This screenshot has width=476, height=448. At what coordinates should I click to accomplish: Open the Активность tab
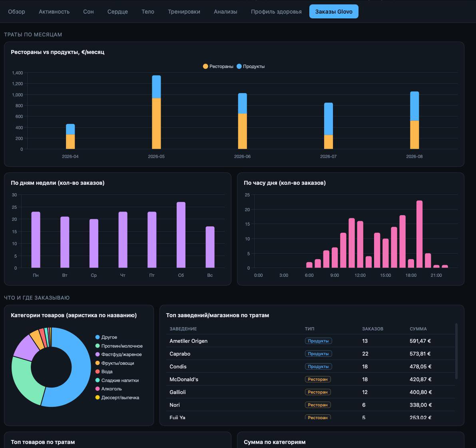[x=54, y=12]
